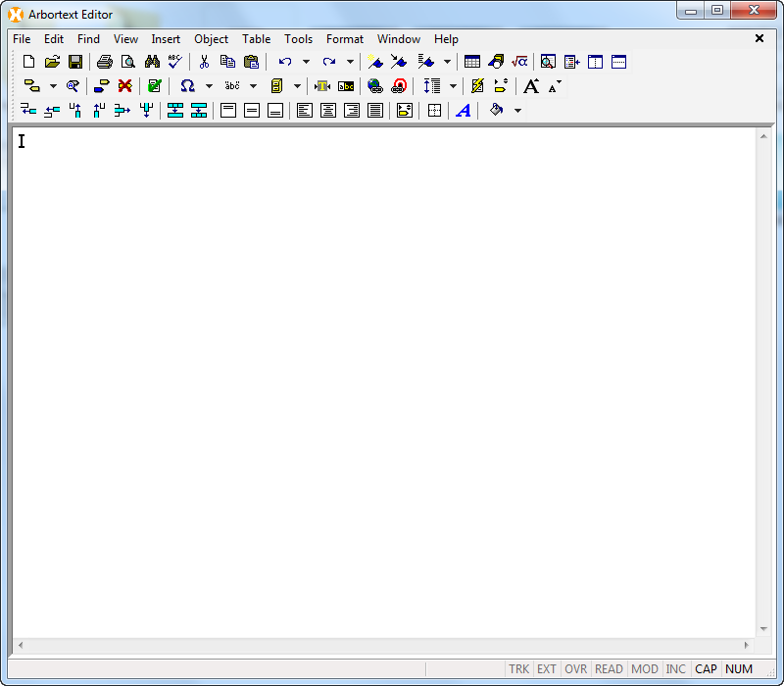Click the lightning bolt icon
784x686 pixels.
[x=477, y=86]
